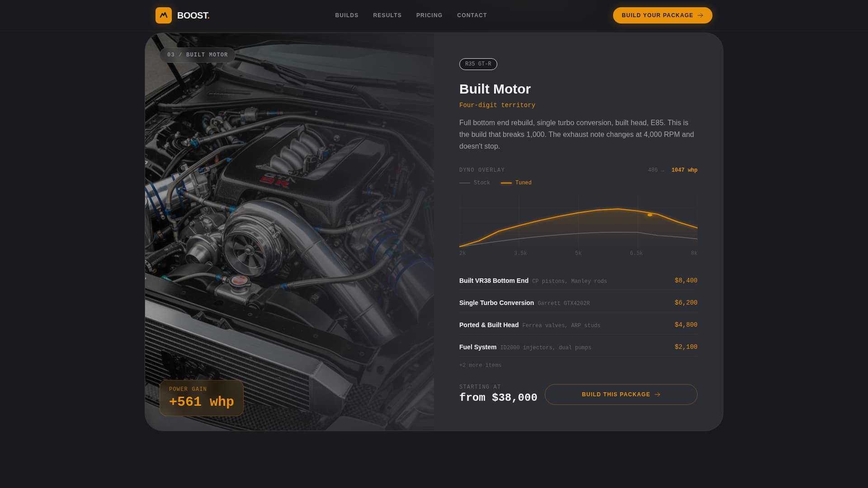Expand the +2 more items link
The height and width of the screenshot is (488, 868).
[481, 366]
